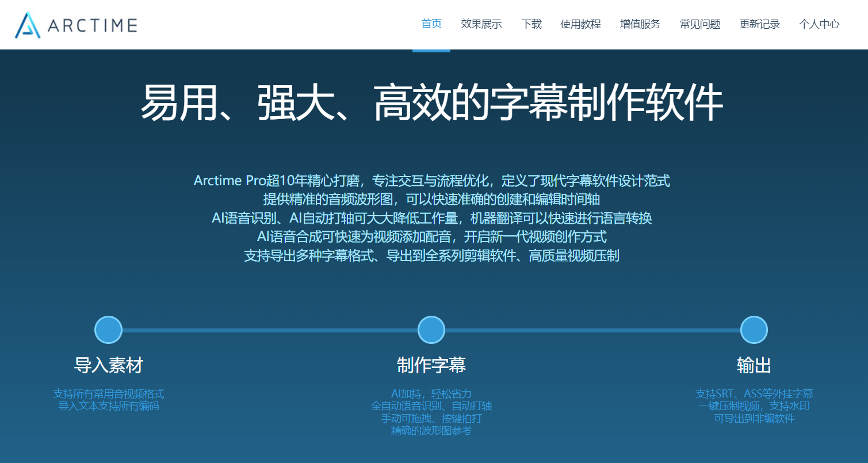
Task: Click text '精确的波形图参考'
Action: [x=431, y=431]
